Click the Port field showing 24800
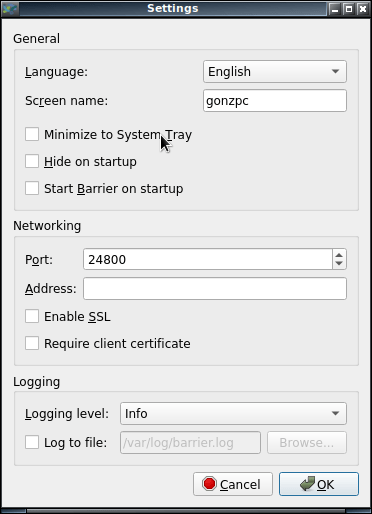This screenshot has width=372, height=514. click(207, 259)
